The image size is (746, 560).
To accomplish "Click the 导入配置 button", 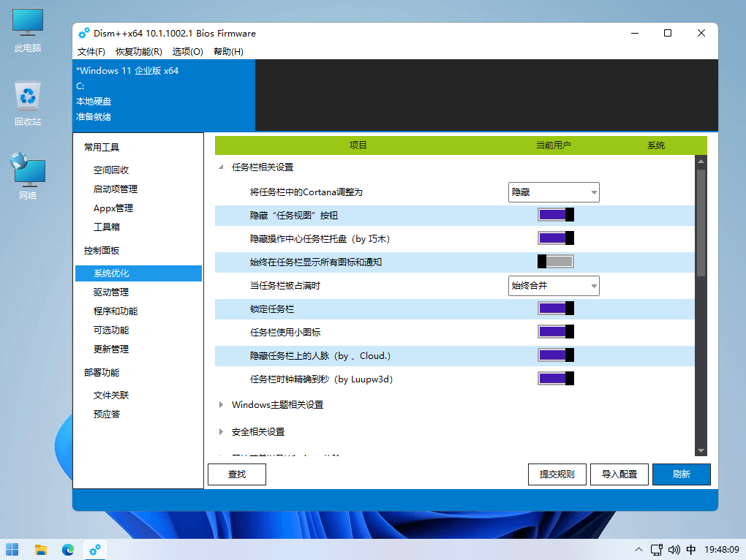I will [x=619, y=474].
